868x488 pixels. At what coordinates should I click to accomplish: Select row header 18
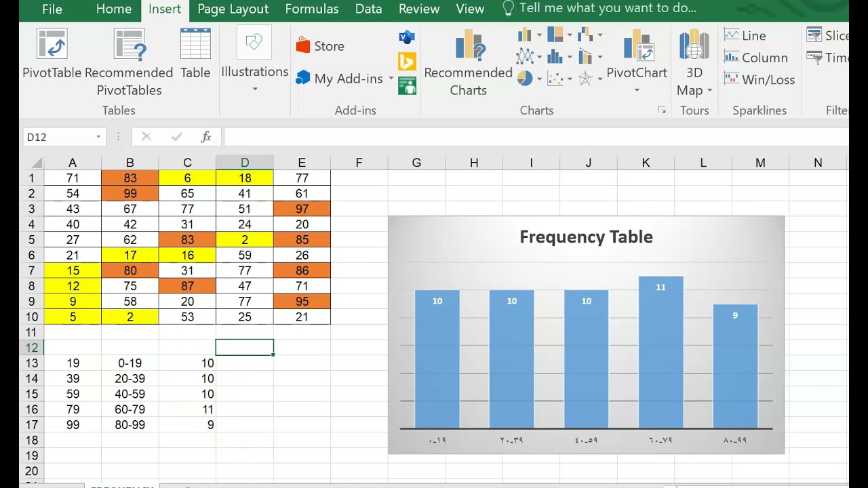[31, 441]
